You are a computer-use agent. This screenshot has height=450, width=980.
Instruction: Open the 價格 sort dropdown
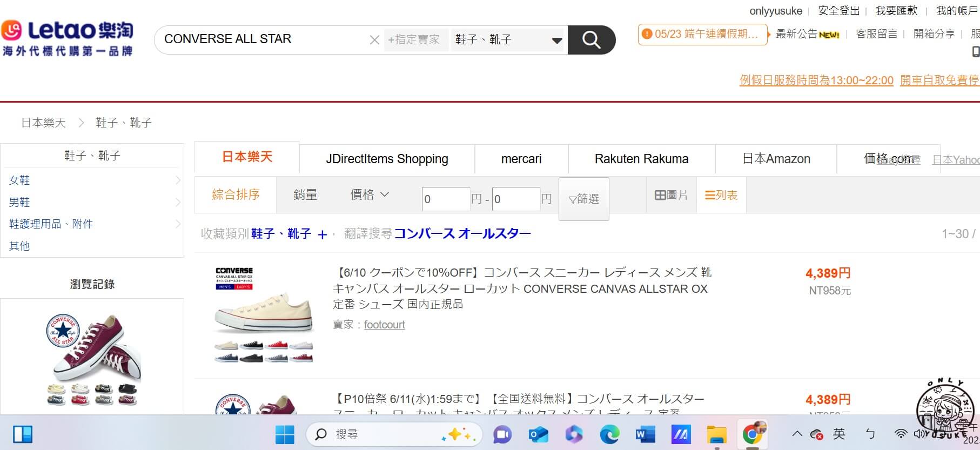pyautogui.click(x=370, y=195)
